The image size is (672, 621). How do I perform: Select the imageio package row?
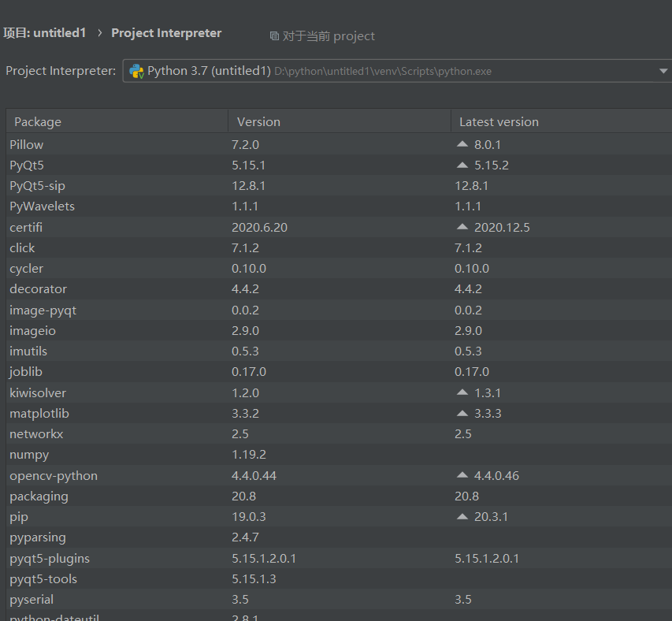coord(340,330)
